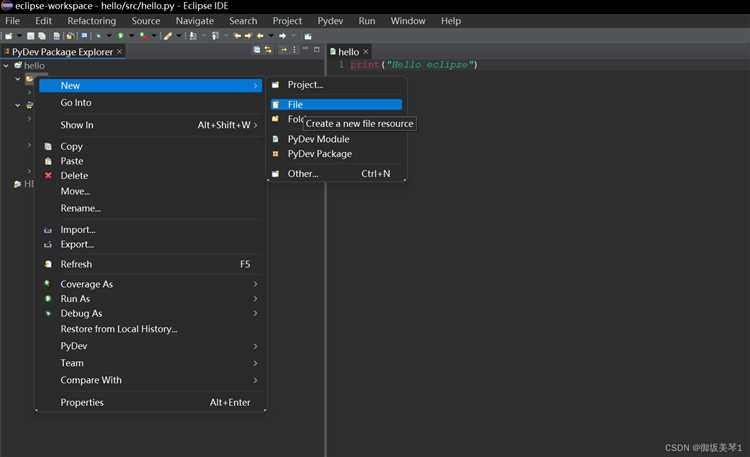Click Collapse All icon in Package Explorer

(257, 50)
